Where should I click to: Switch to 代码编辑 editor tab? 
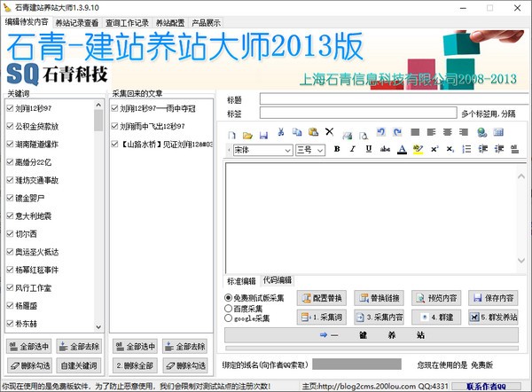coord(278,280)
